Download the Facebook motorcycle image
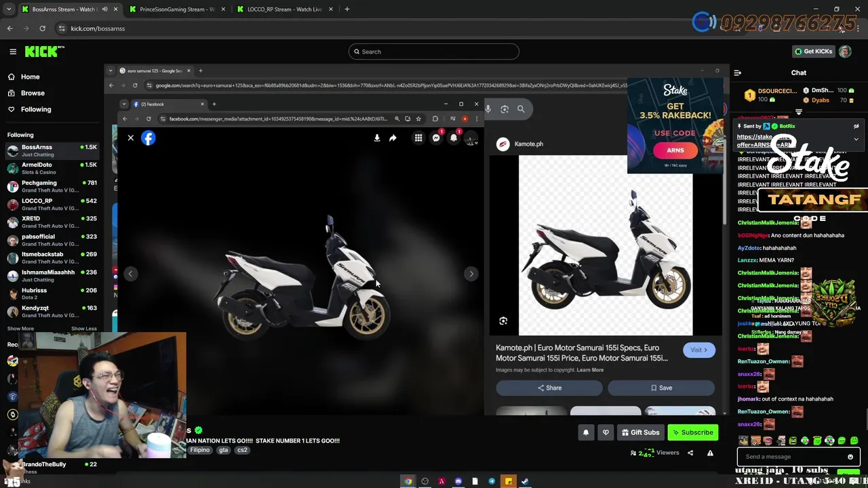The width and height of the screenshot is (868, 488). tap(377, 138)
